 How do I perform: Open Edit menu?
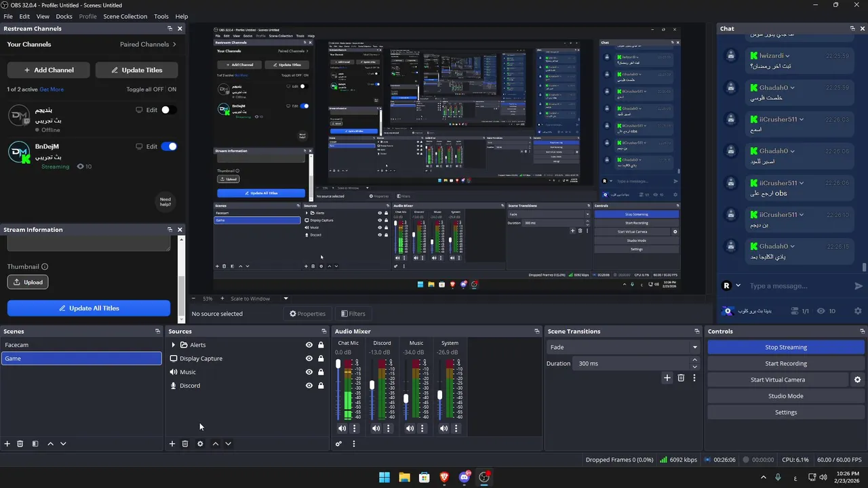[x=24, y=16]
